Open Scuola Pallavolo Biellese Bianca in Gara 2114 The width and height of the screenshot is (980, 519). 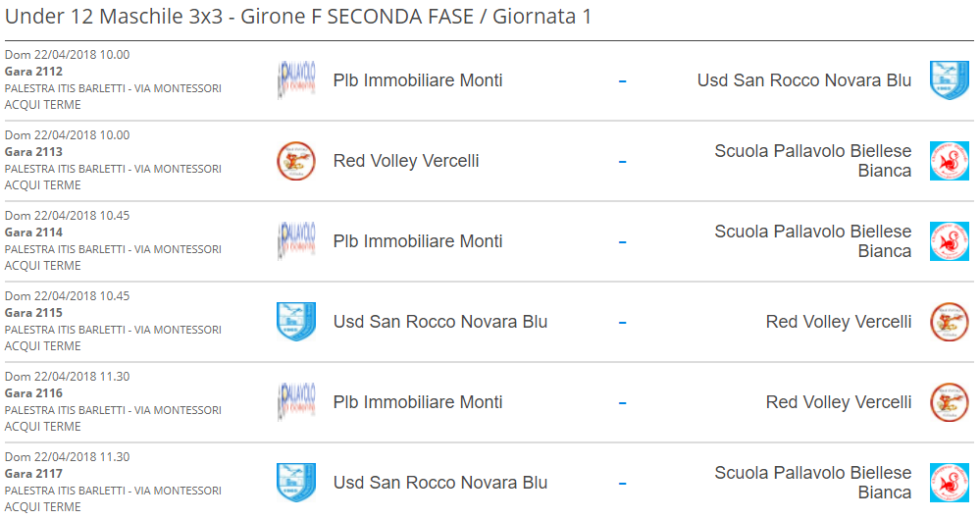click(x=812, y=240)
